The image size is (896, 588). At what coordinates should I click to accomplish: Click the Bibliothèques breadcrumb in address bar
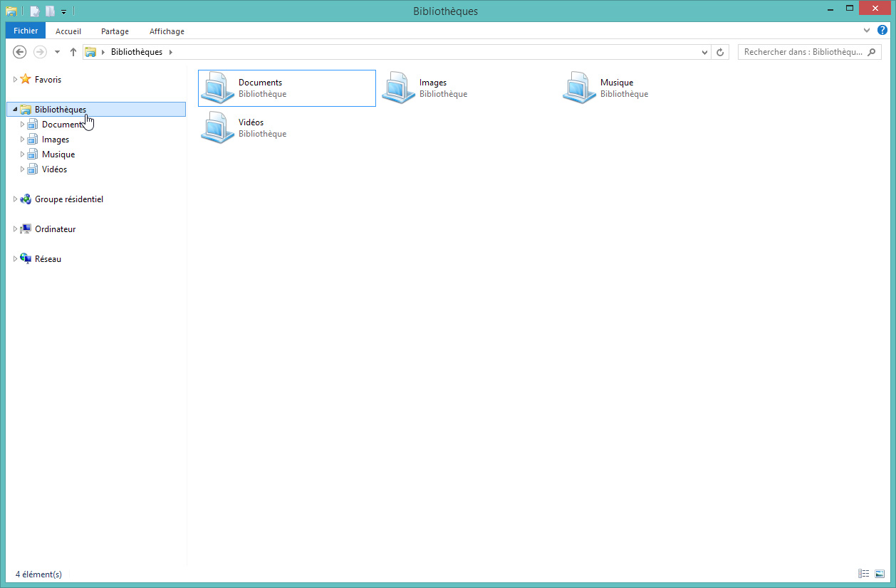coord(137,52)
